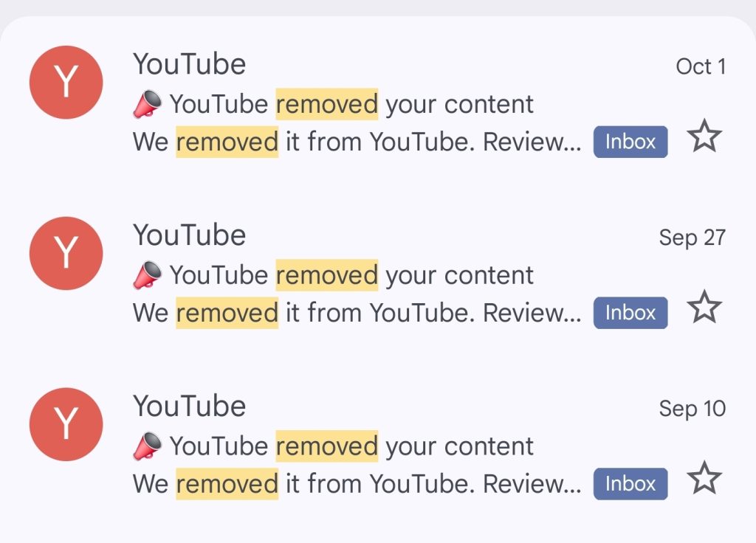The height and width of the screenshot is (543, 756).
Task: Click the megaphone icon on Sep 27 email
Action: coord(148,275)
